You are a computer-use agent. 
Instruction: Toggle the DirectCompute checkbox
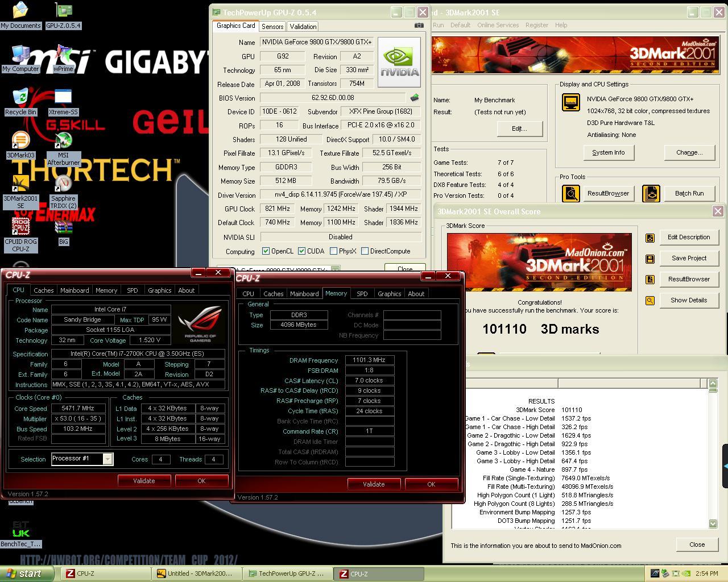[364, 251]
